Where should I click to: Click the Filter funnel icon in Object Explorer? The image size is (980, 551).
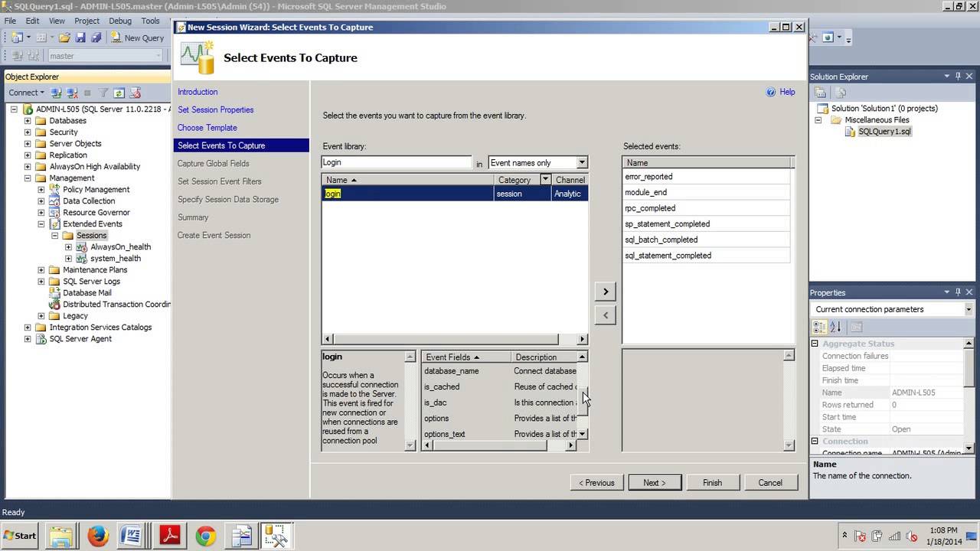point(103,93)
